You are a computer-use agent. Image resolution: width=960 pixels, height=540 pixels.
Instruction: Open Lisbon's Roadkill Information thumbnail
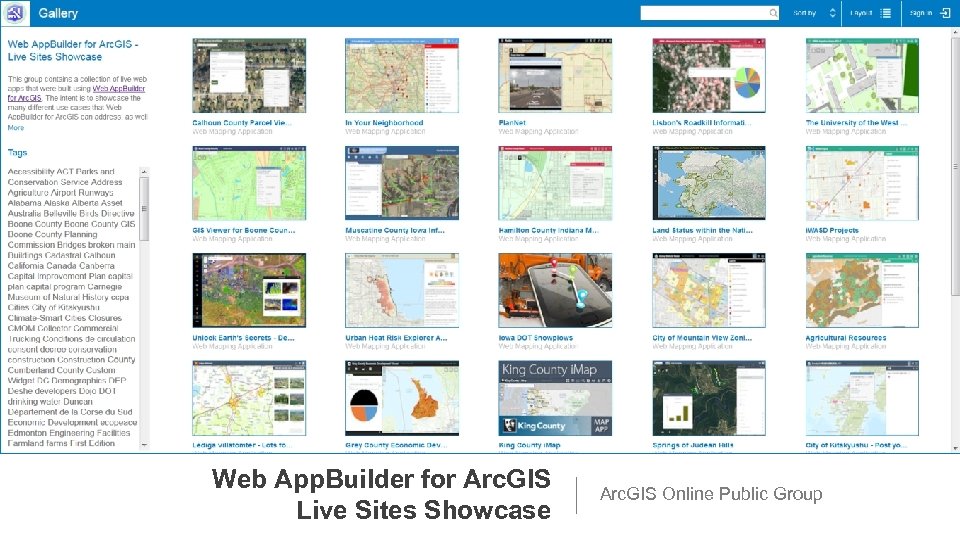pyautogui.click(x=709, y=75)
